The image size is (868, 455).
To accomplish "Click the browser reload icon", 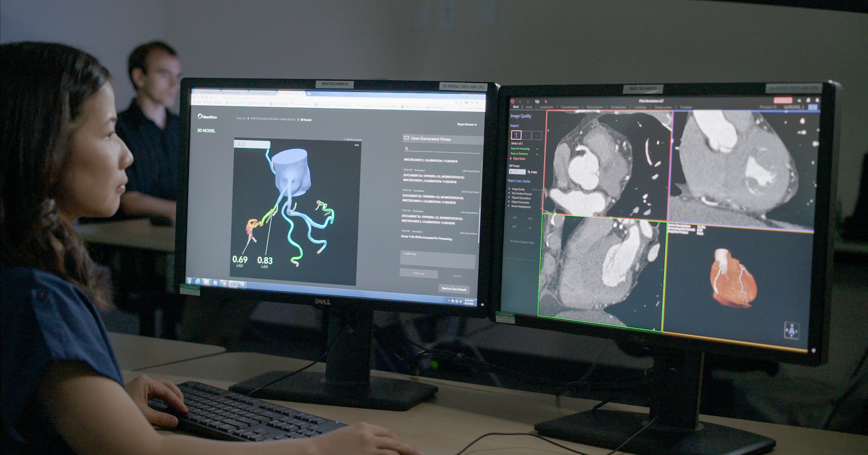I will [x=203, y=97].
